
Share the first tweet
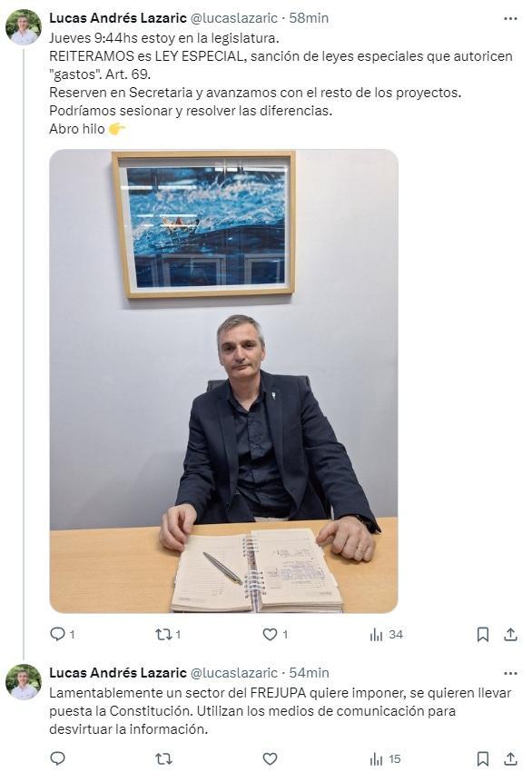tap(511, 635)
